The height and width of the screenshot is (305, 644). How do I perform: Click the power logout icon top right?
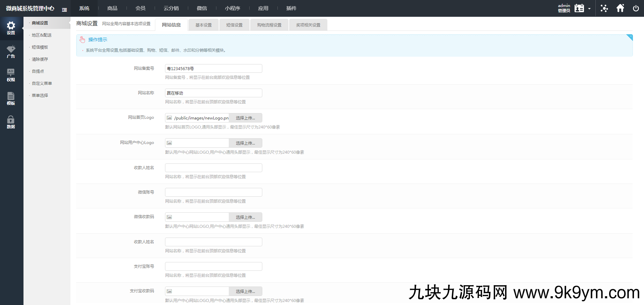(x=636, y=8)
